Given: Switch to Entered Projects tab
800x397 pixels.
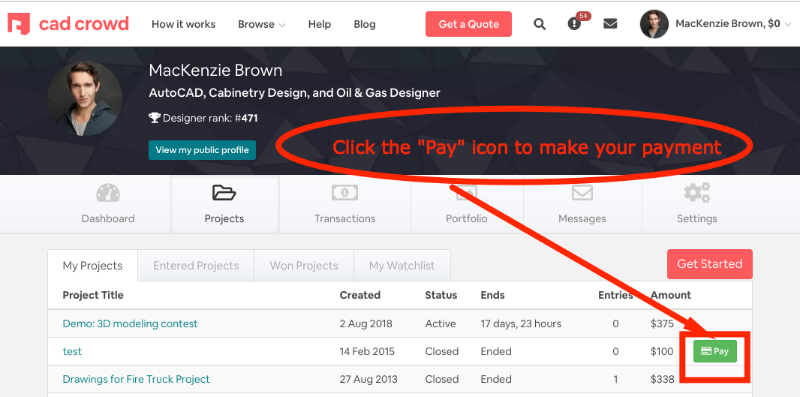Looking at the screenshot, I should (x=196, y=265).
